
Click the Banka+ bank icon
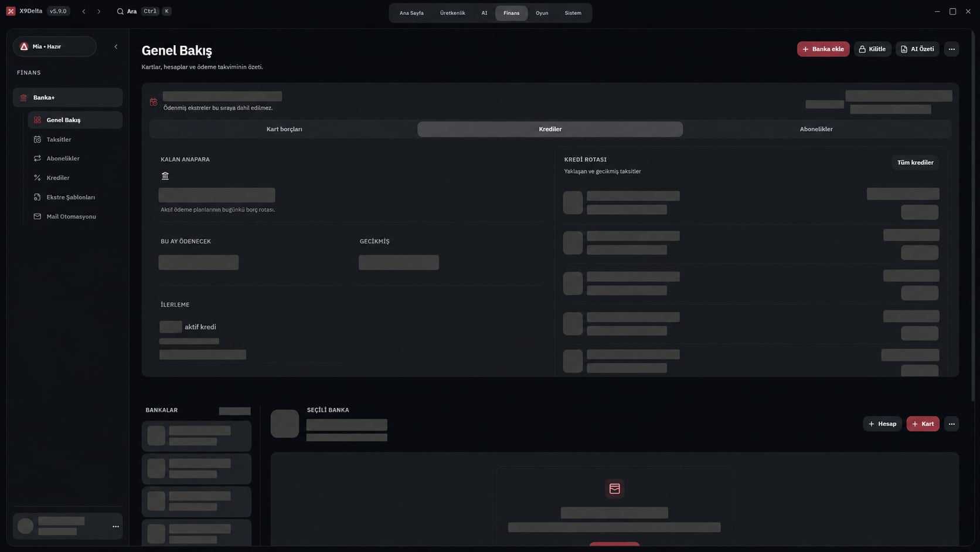point(23,97)
